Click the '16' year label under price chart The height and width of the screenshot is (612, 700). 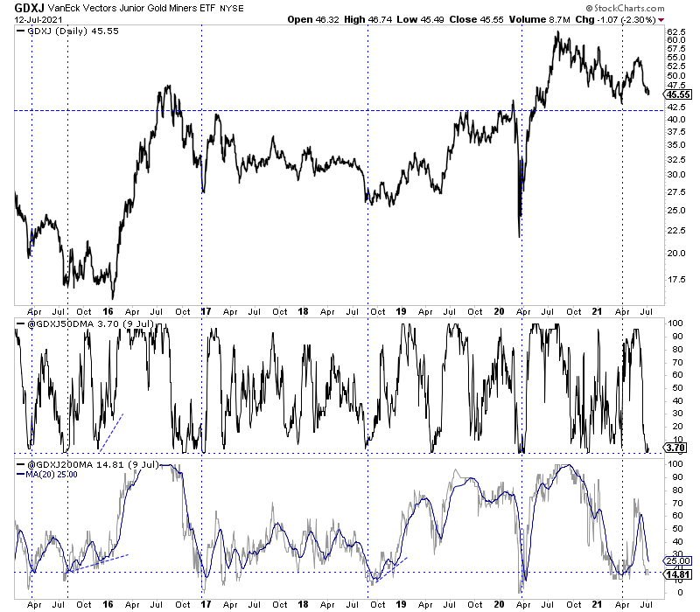tap(108, 311)
